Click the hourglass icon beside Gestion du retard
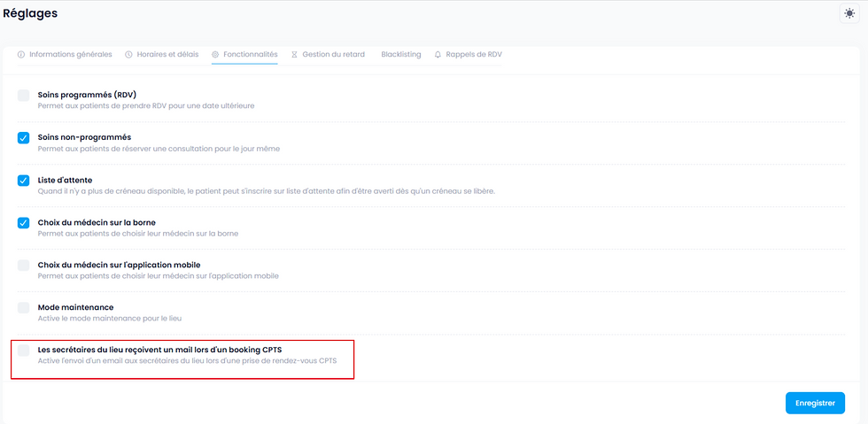 coord(294,55)
